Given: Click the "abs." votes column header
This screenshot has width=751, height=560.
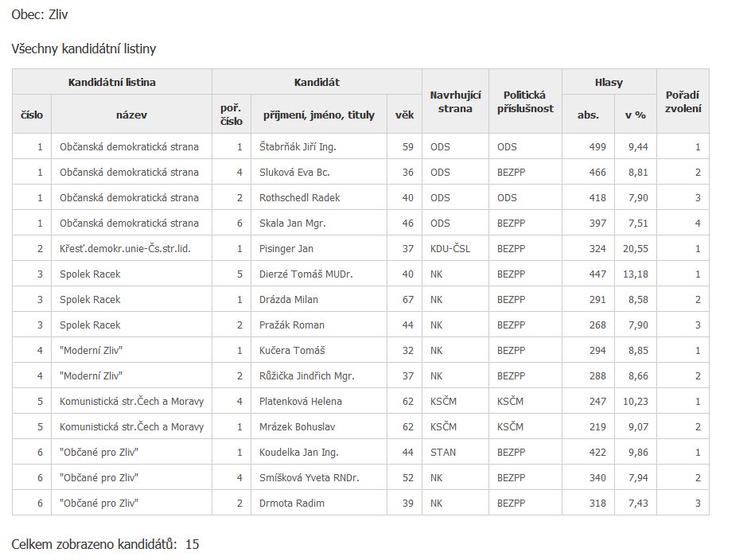Looking at the screenshot, I should (588, 115).
